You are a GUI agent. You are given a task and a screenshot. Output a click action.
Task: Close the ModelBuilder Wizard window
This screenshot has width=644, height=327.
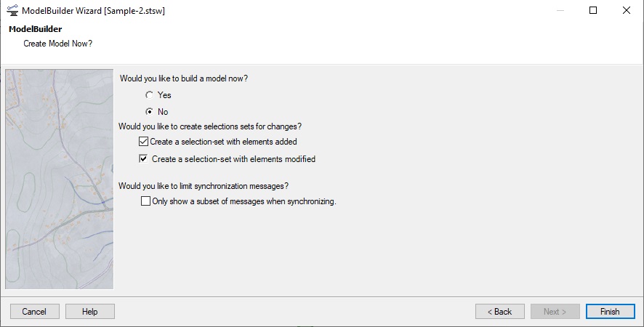tap(627, 10)
